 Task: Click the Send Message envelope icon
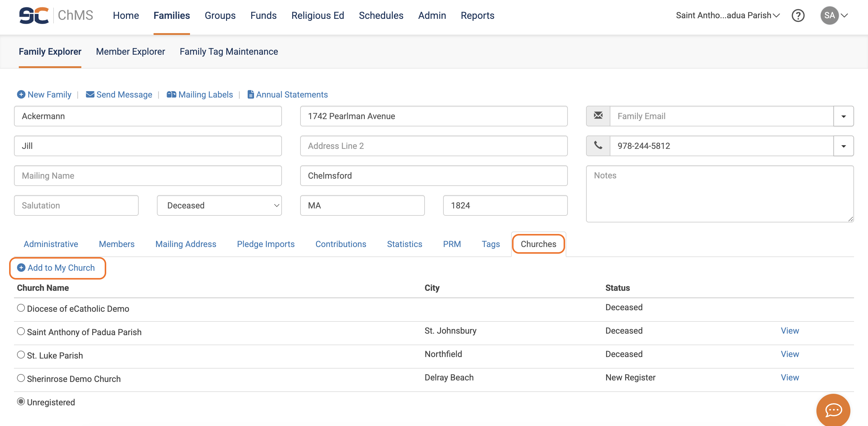pyautogui.click(x=90, y=94)
